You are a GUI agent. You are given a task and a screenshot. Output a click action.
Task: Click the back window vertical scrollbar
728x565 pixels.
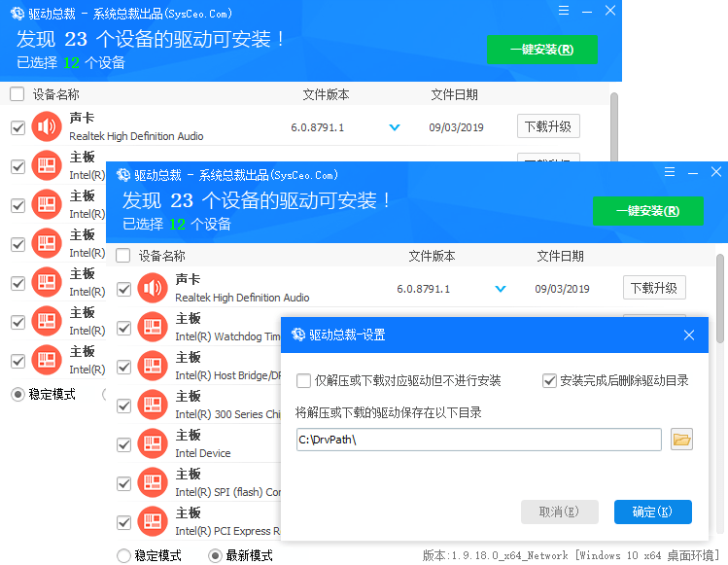(614, 126)
